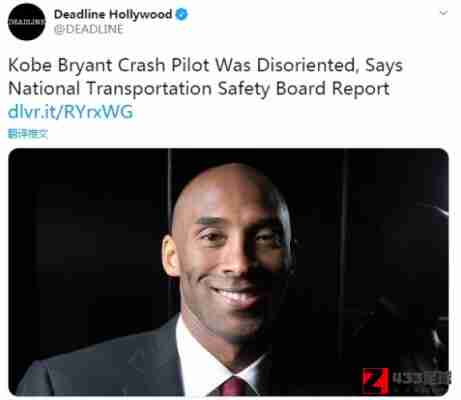
Task: Click the word 'Disoriented' in the tweet
Action: [306, 65]
